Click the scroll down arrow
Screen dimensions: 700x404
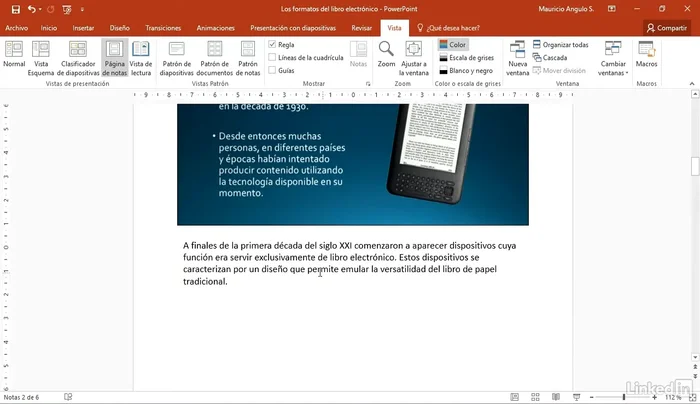click(695, 357)
